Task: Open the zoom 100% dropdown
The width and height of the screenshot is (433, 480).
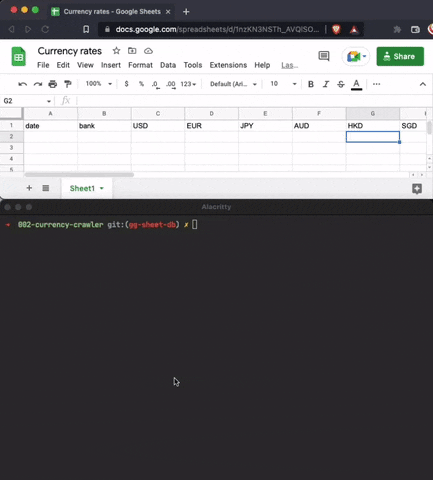Action: tap(99, 84)
